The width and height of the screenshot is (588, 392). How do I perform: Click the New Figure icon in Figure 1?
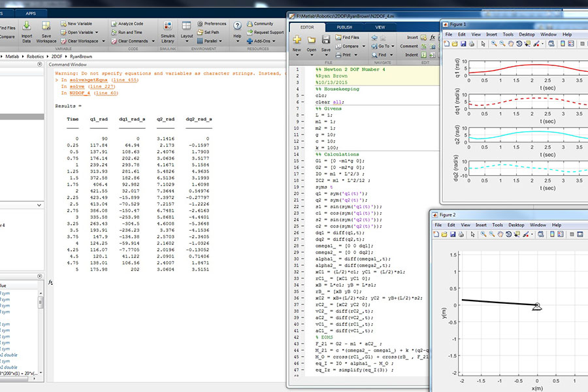click(447, 44)
